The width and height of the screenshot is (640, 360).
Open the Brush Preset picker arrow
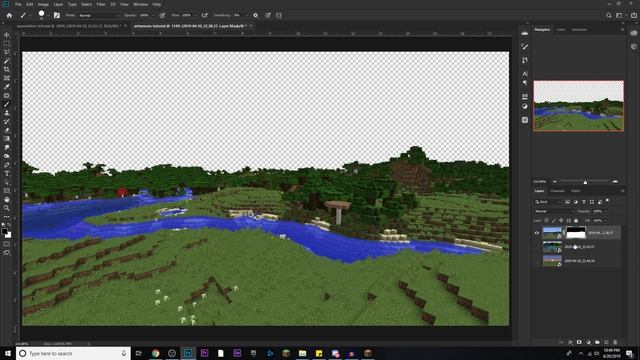pos(48,16)
